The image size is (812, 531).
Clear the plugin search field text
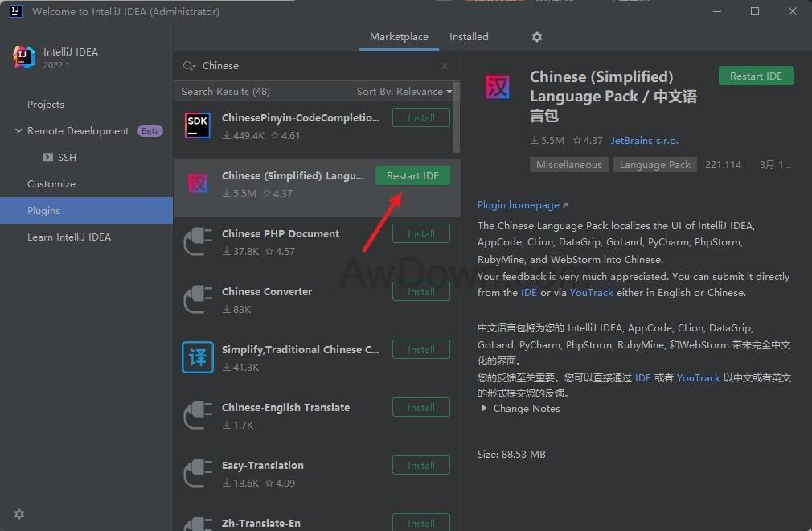pos(445,66)
